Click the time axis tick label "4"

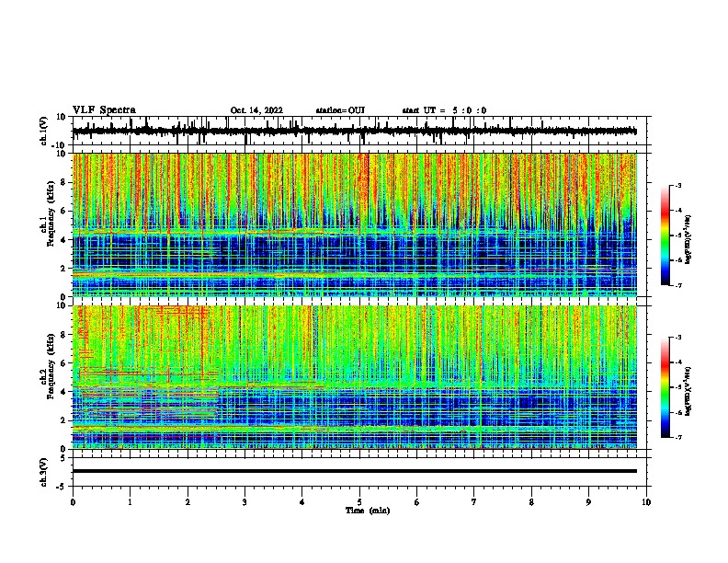tap(302, 502)
